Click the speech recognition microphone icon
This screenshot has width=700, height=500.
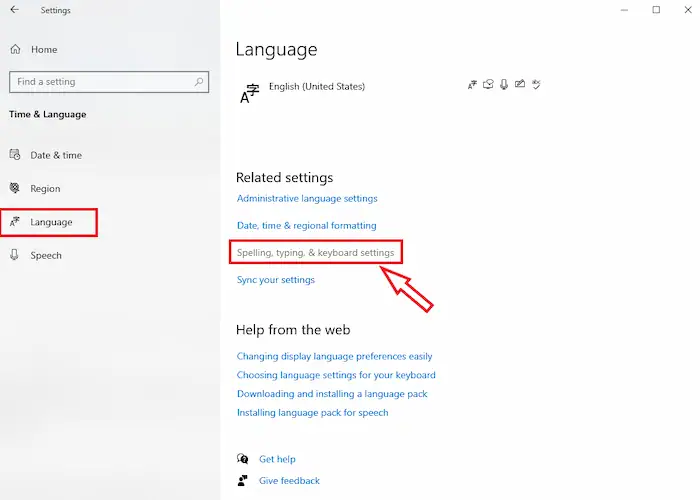pyautogui.click(x=504, y=86)
